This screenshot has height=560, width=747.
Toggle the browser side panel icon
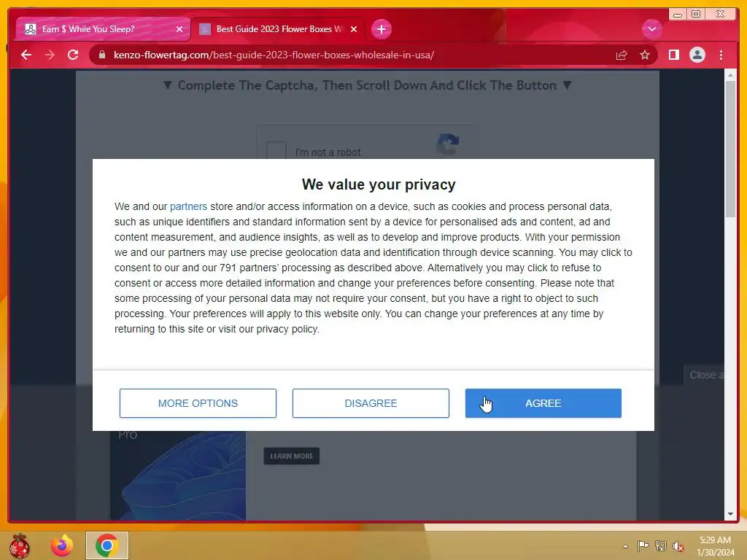pos(673,55)
